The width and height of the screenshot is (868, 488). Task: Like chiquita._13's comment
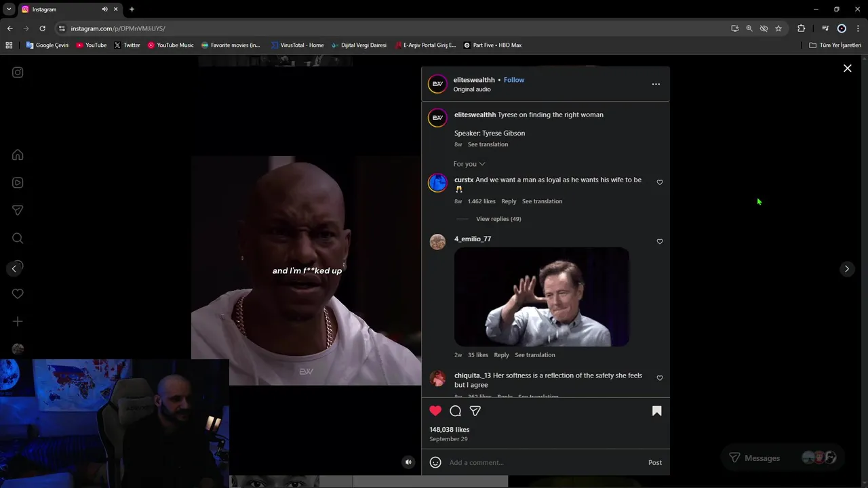click(x=660, y=378)
